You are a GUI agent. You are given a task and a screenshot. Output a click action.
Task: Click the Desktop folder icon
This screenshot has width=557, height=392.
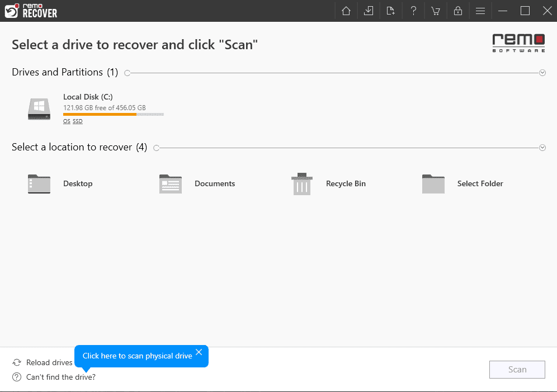39,184
